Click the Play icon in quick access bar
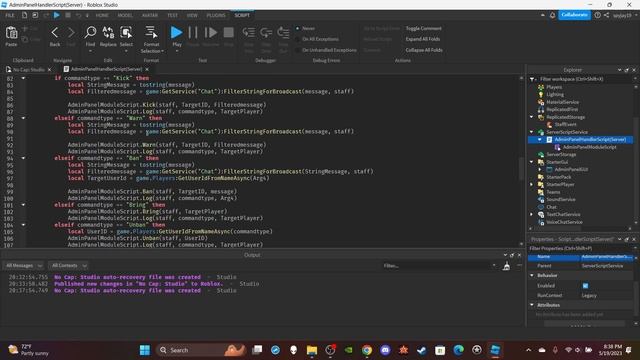 click(57, 15)
